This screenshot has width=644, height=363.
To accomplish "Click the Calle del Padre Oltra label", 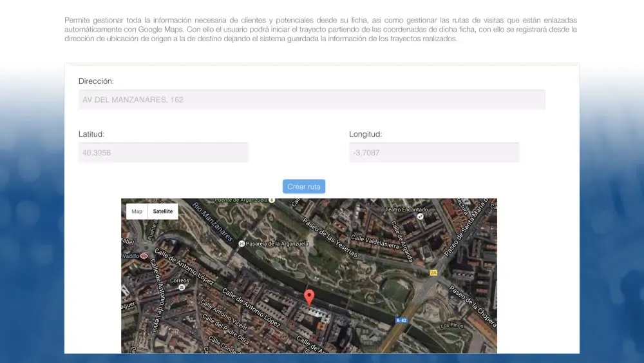I will click(225, 329).
